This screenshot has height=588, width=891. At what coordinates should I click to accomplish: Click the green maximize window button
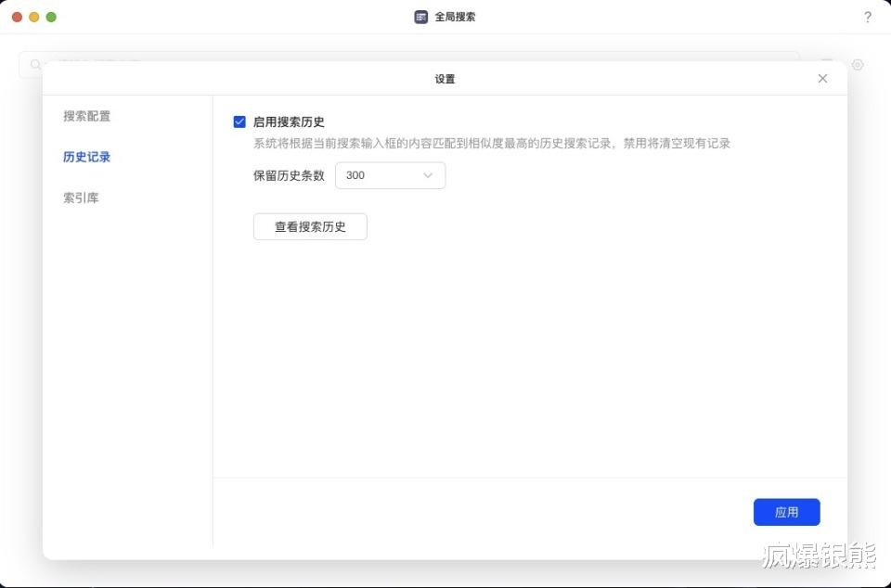coord(51,17)
